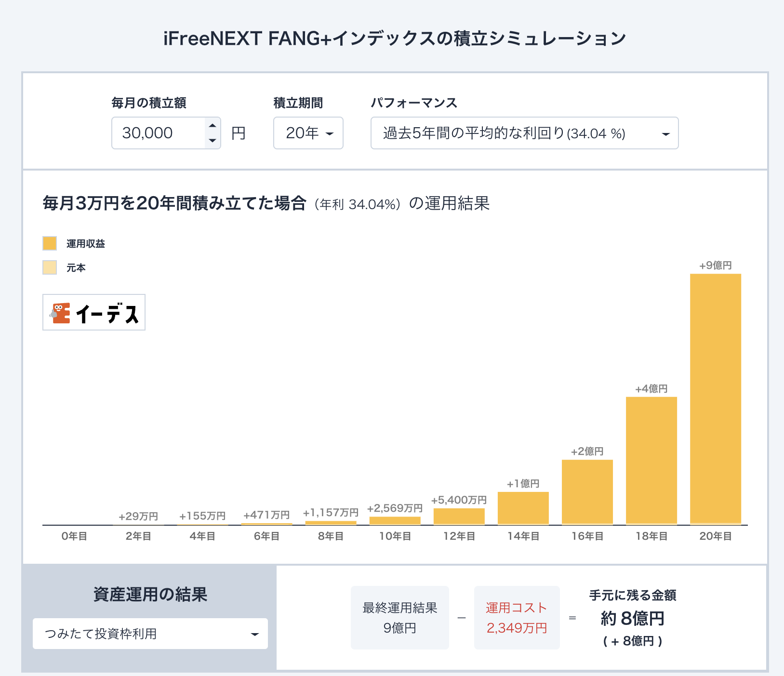Click the 積立期間 label
784x676 pixels.
click(x=298, y=103)
